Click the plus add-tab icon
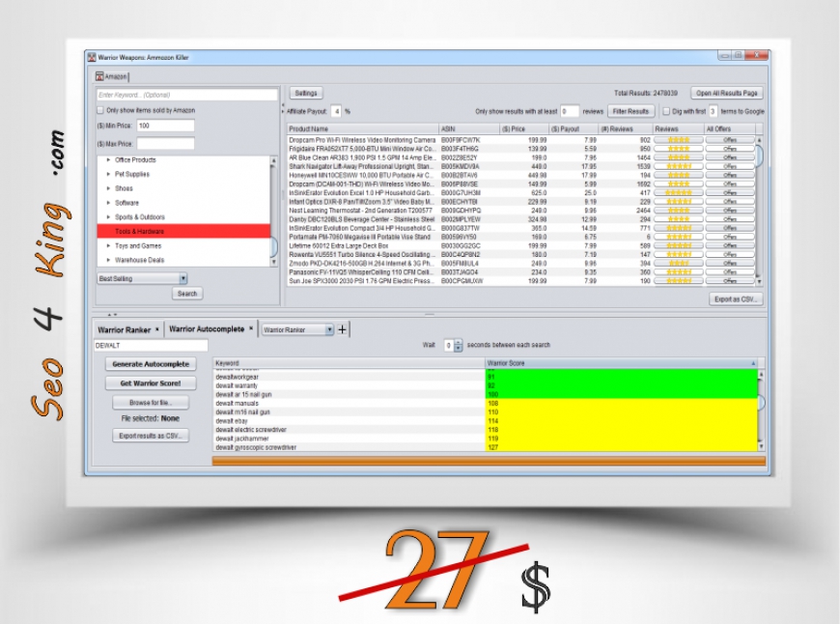Screen dimensions: 840x624 point(343,329)
